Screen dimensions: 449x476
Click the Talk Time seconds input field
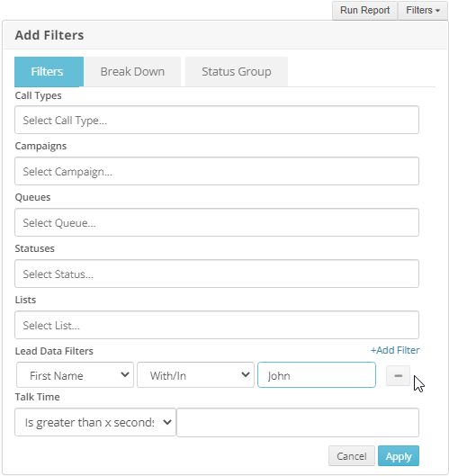coord(298,422)
